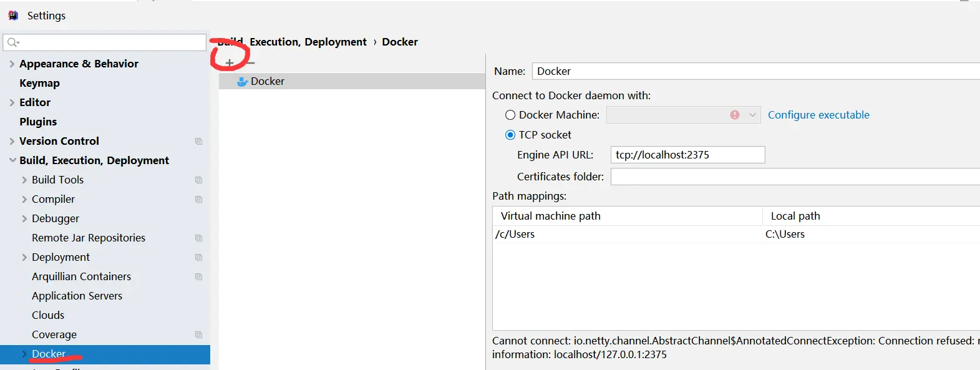Click project-level icon next to Remote Jar Repositories

[198, 238]
